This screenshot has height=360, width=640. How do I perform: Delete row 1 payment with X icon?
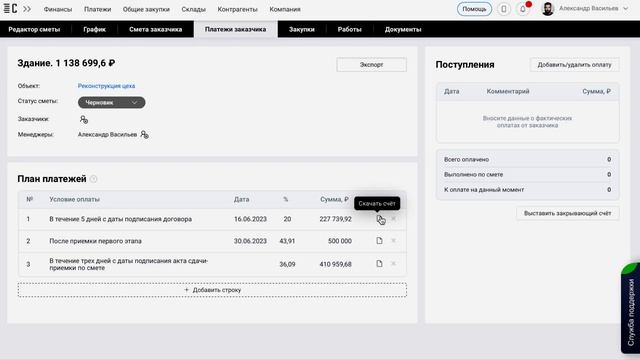pos(393,219)
